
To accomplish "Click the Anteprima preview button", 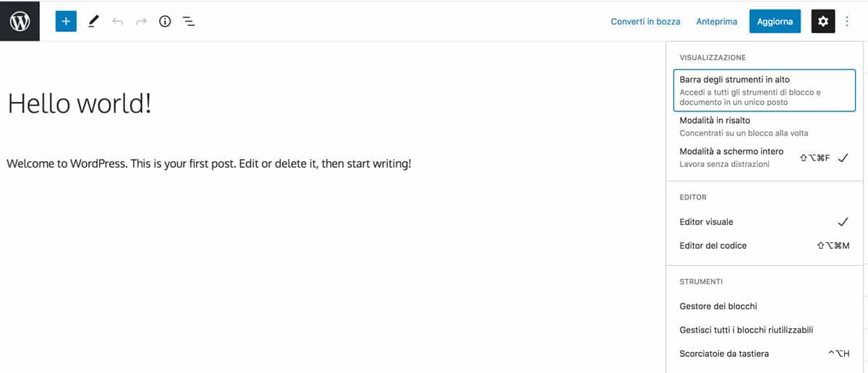I will [716, 22].
